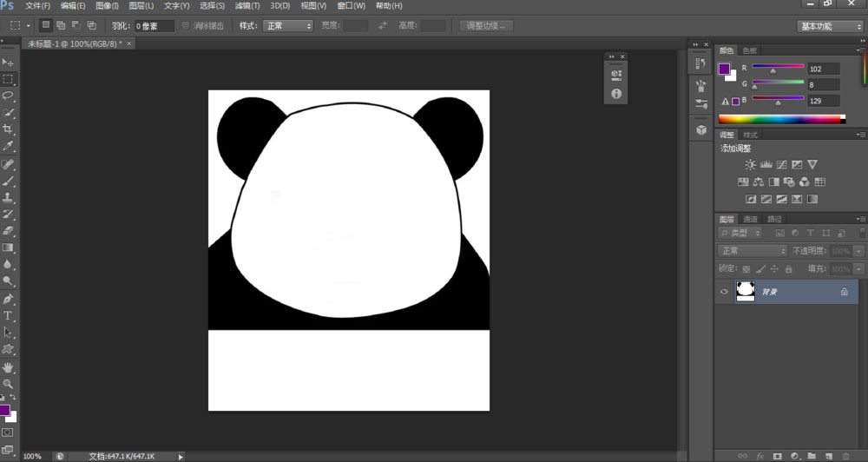This screenshot has height=462, width=868.
Task: Switch to the 通道 tab
Action: click(750, 219)
